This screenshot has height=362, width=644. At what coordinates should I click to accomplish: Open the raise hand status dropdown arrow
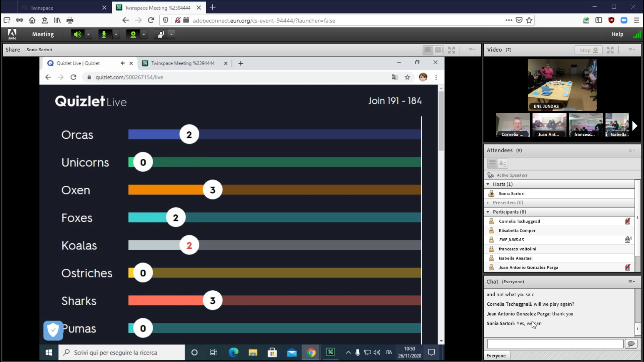coord(172,34)
